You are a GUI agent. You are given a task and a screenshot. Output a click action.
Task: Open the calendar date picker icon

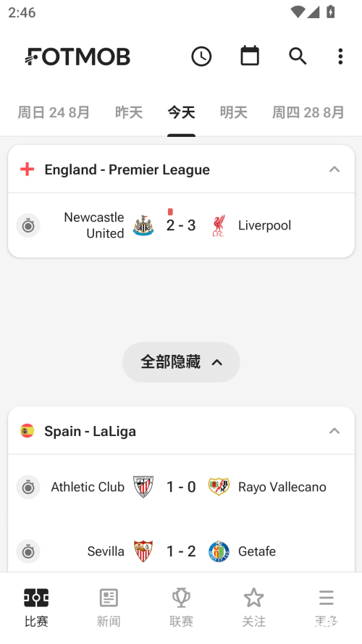click(x=250, y=56)
